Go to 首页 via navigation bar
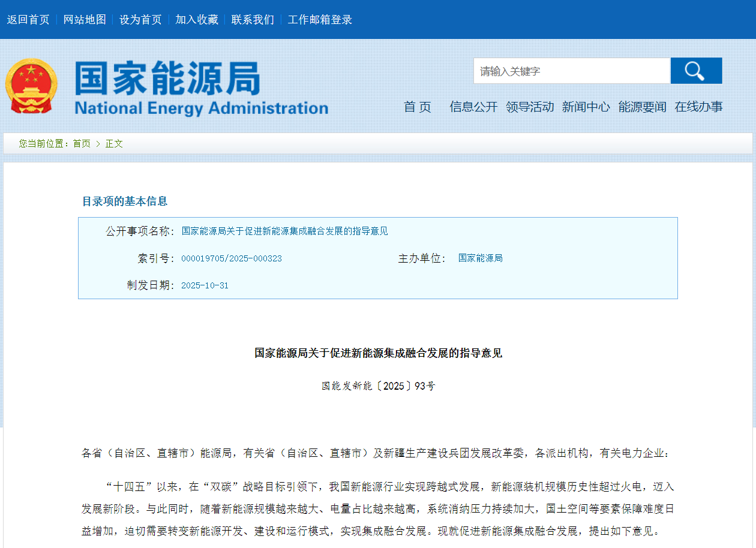This screenshot has height=548, width=756. click(x=418, y=107)
